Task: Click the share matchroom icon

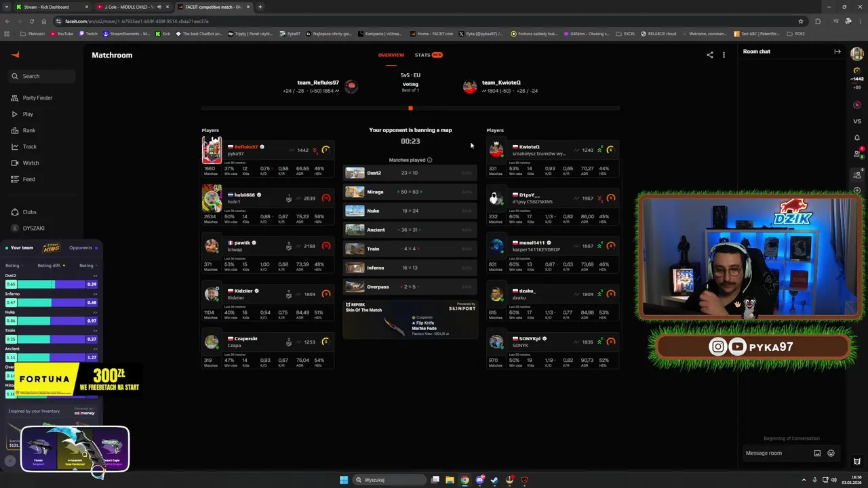Action: pyautogui.click(x=710, y=55)
